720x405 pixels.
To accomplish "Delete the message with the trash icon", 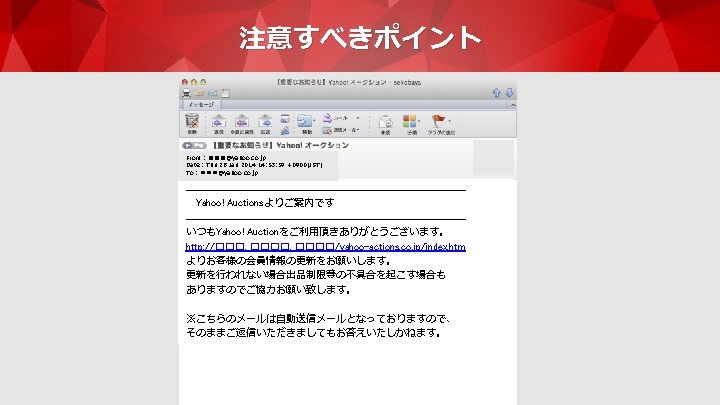I will pos(192,124).
